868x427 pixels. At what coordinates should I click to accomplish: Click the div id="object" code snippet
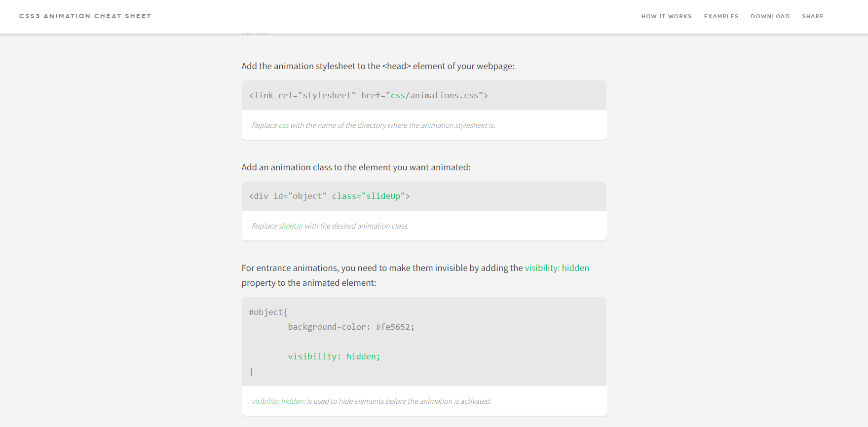[329, 196]
